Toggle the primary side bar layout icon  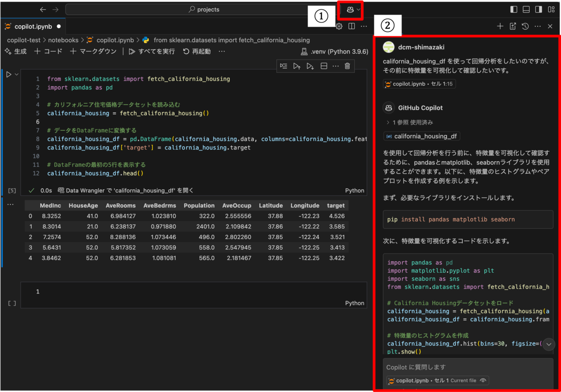[x=514, y=9]
